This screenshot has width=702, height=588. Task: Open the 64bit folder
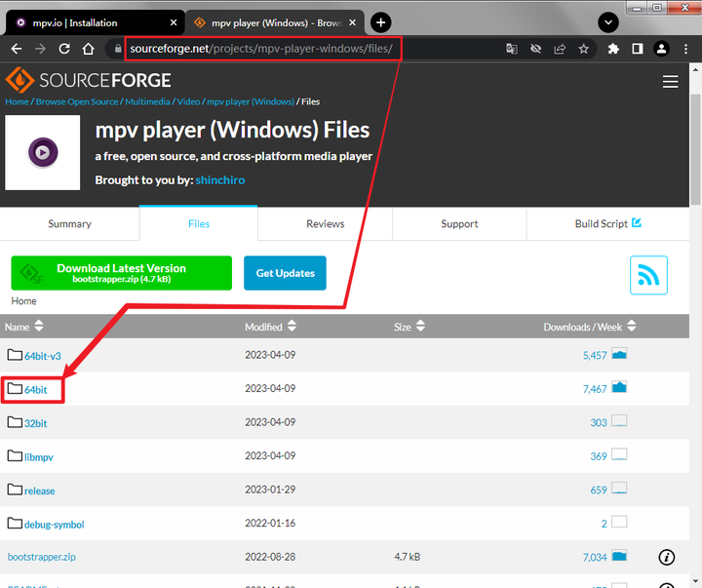click(x=35, y=390)
